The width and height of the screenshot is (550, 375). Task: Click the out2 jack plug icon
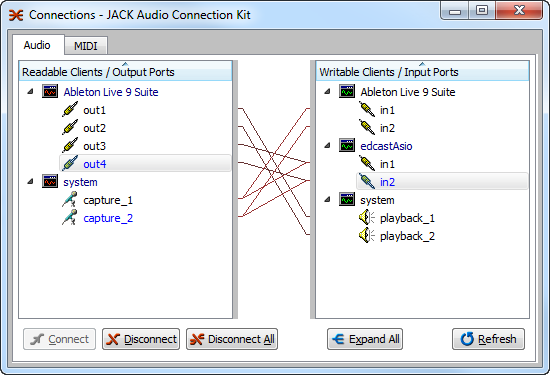coord(70,128)
